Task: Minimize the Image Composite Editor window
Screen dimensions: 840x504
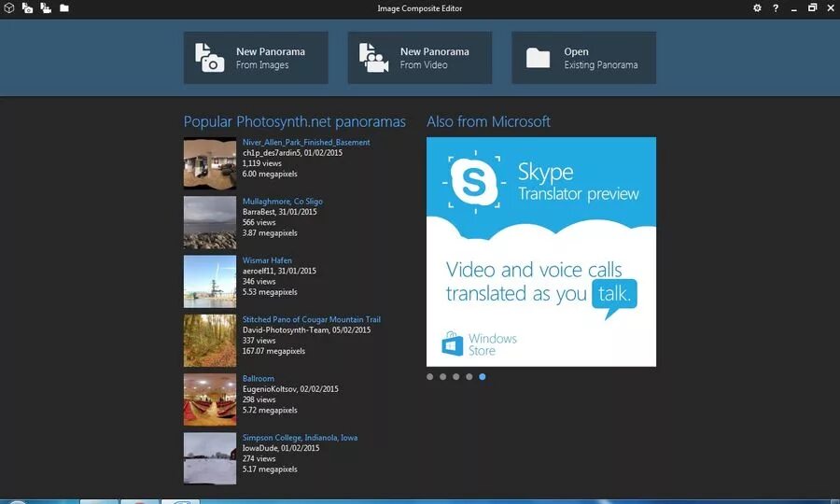Action: (x=794, y=9)
